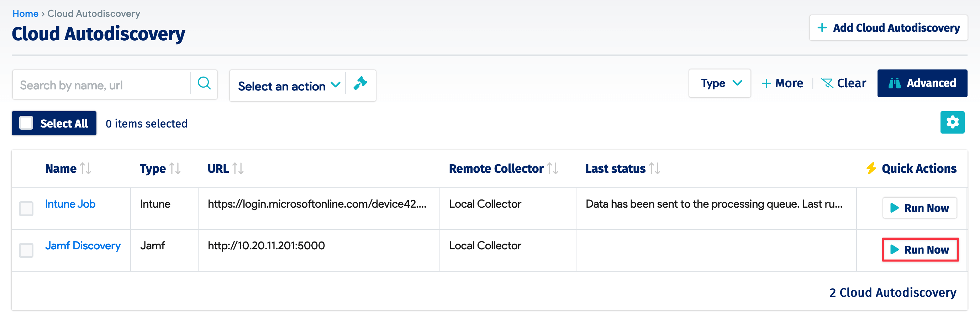Sort table by Type column arrows

[x=175, y=168]
